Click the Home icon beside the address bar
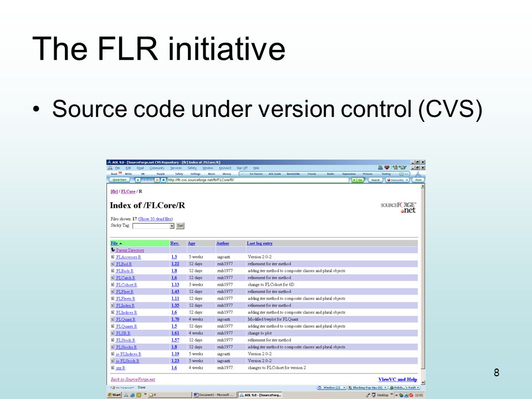Screen dimensions: 532x399 (163, 180)
